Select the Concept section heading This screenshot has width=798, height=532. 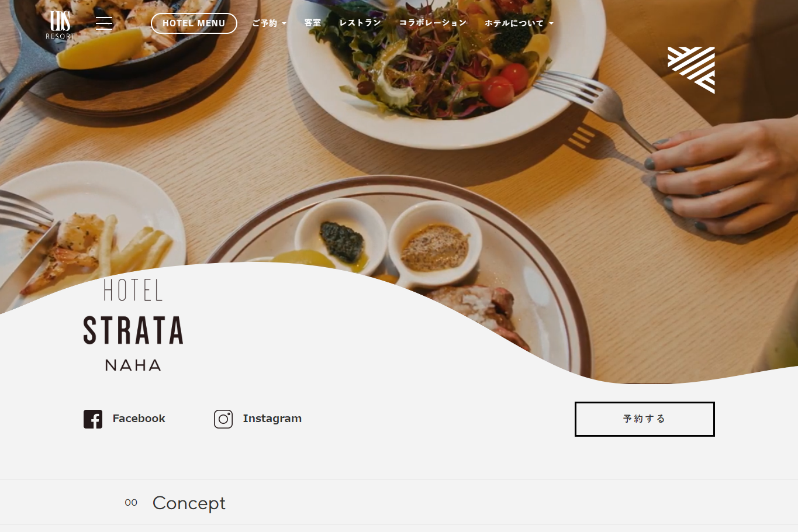189,503
